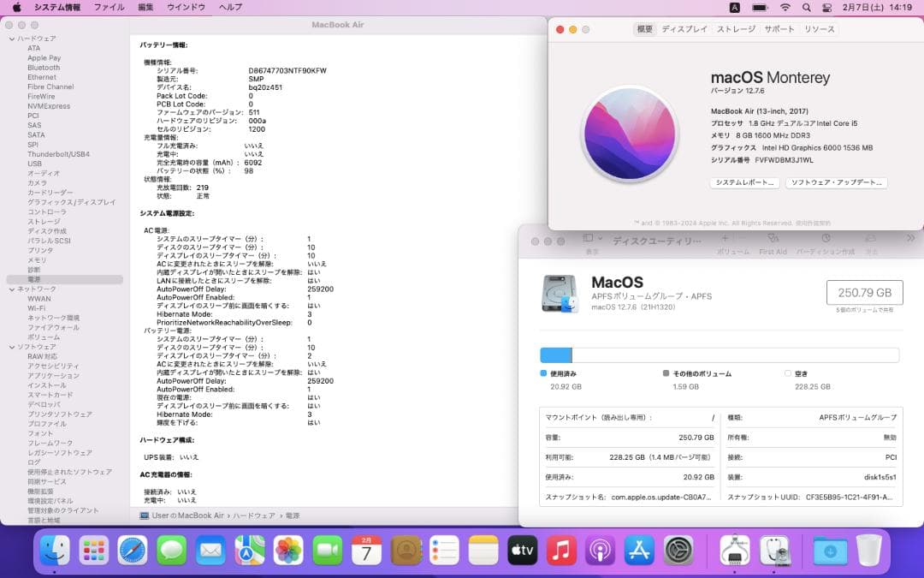Click the storage usage bar for MacOS

pyautogui.click(x=719, y=355)
